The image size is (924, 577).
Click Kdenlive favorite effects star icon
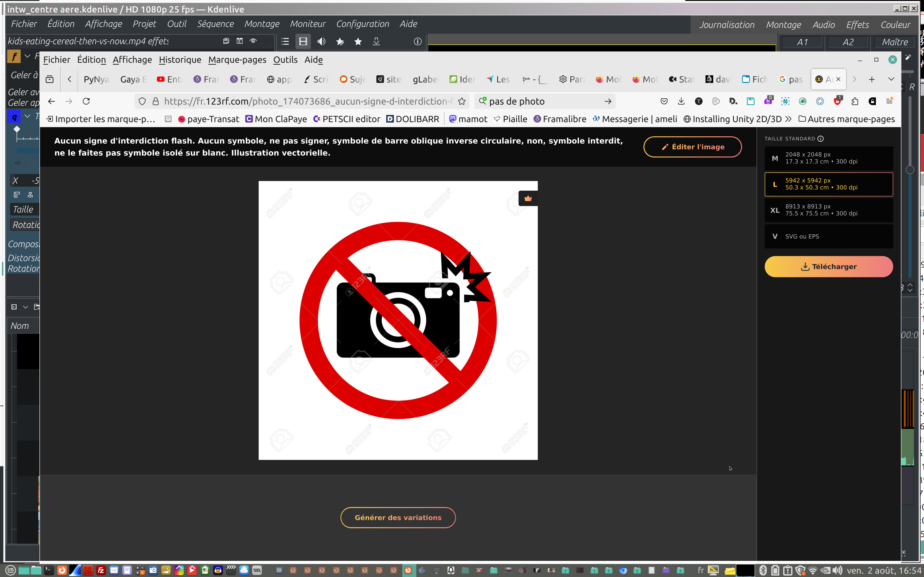point(358,42)
